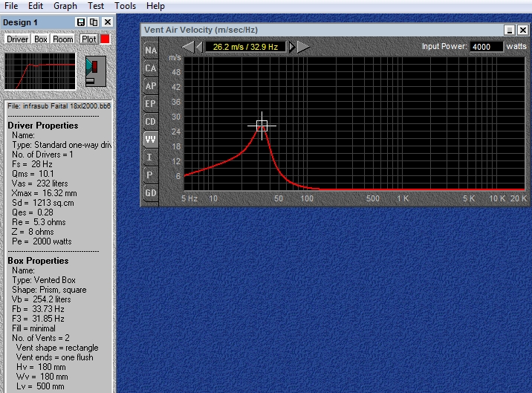Click the Fill = minimal line
Viewport: 532px width, 393px height.
pyautogui.click(x=33, y=328)
